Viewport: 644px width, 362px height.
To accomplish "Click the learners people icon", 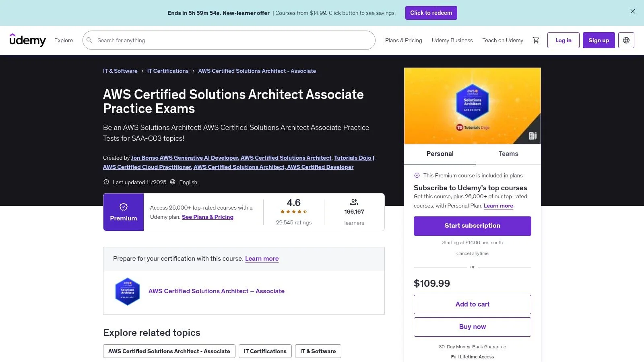I will click(354, 202).
